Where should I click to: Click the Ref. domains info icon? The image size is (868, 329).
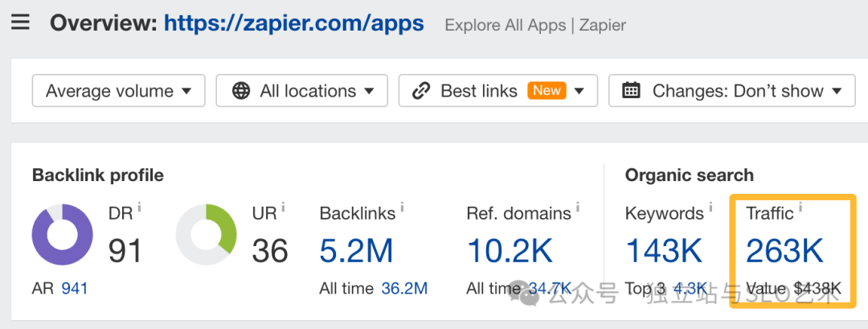(577, 208)
